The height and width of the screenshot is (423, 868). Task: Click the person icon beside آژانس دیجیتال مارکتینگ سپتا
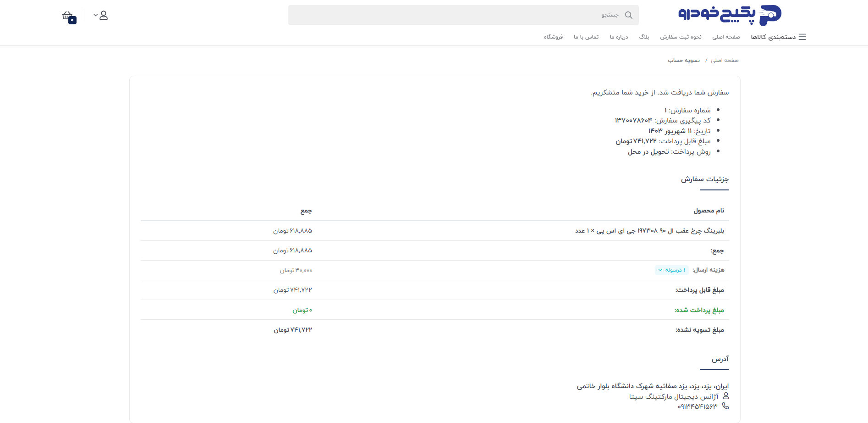point(725,396)
